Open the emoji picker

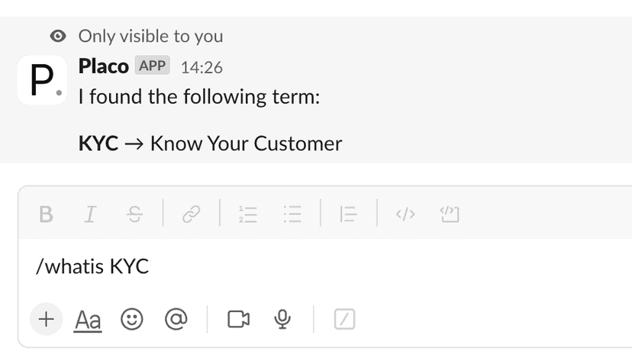coord(132,319)
